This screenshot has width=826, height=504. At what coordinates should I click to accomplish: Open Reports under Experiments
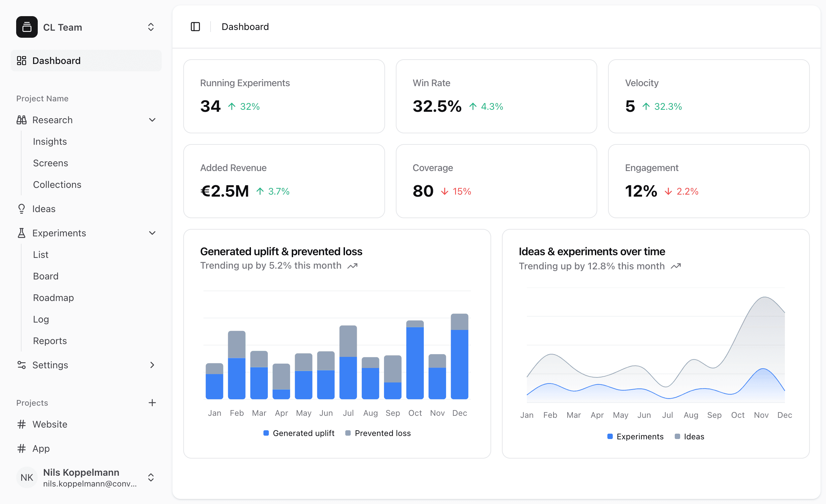(x=50, y=341)
